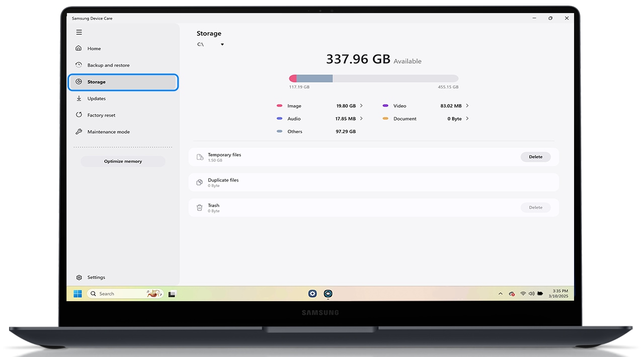Click the Audio 17.85 MB value

point(346,119)
